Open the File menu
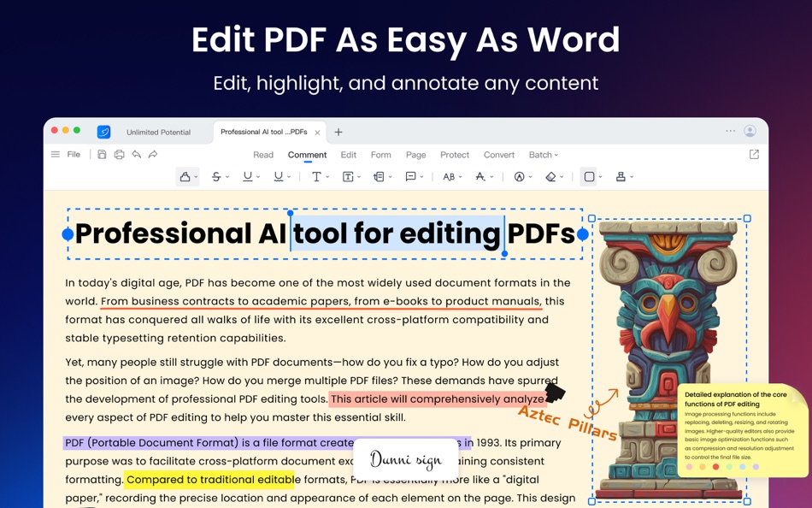This screenshot has width=812, height=508. 74,155
